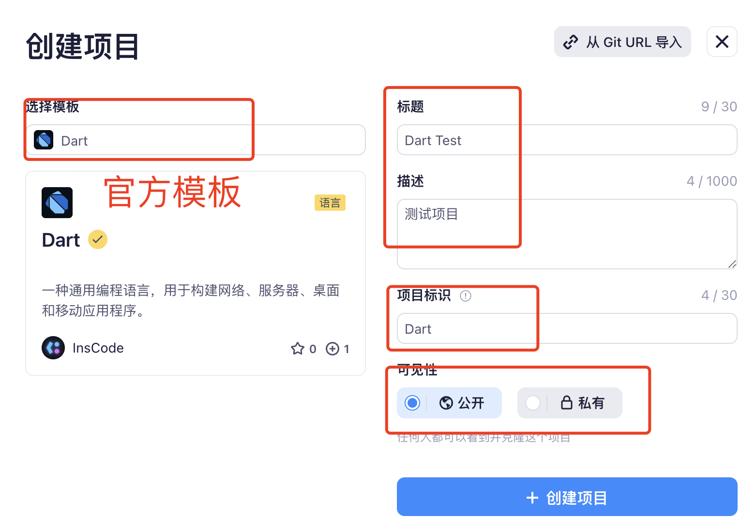Click the InsCode author avatar

tap(53, 348)
